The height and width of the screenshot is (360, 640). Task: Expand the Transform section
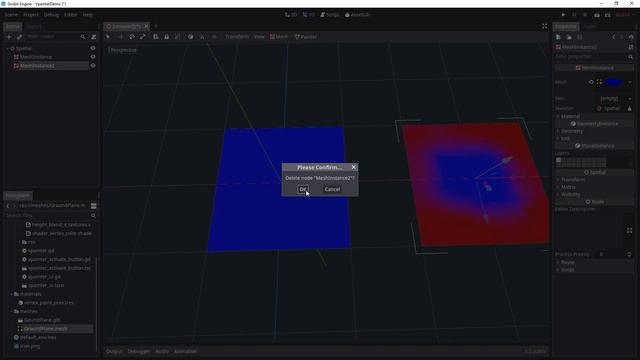tap(573, 180)
